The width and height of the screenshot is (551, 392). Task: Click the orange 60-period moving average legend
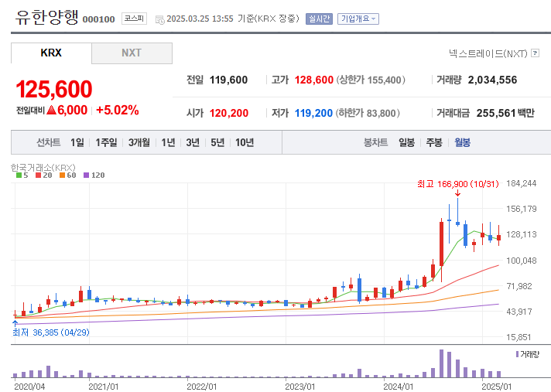click(68, 175)
